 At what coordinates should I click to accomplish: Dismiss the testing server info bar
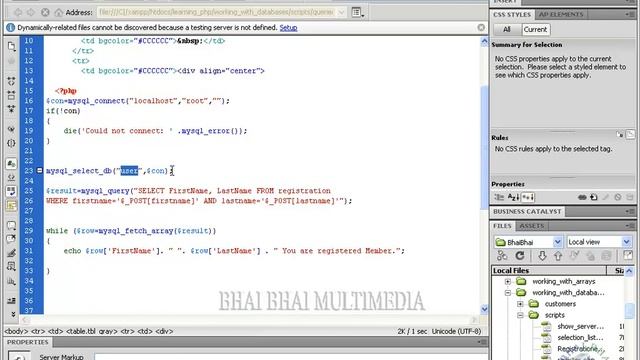coord(481,27)
